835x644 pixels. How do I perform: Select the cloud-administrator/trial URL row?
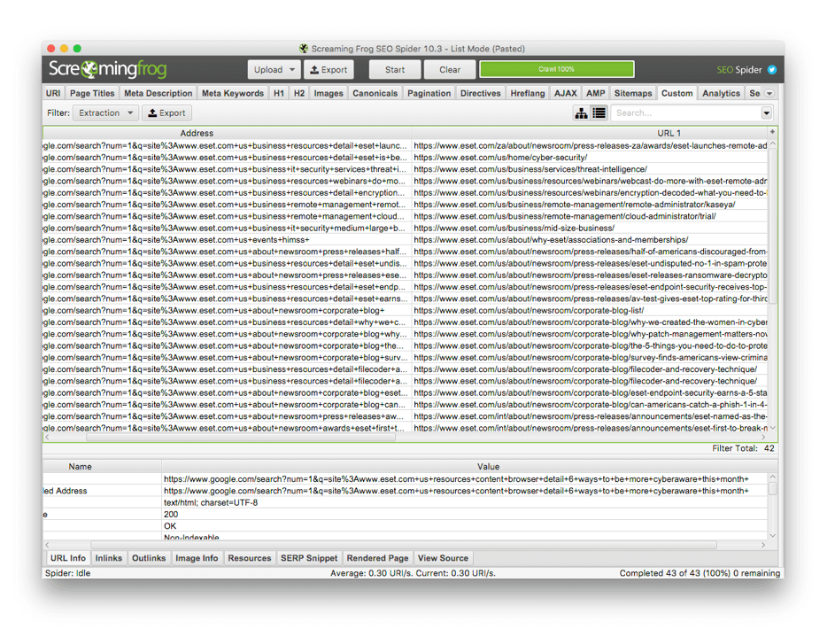406,216
